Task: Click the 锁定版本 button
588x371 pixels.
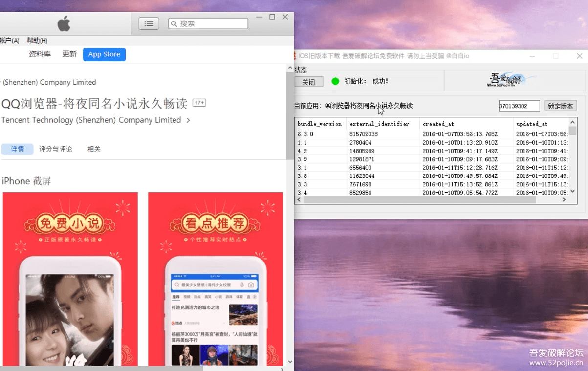Action: (561, 106)
